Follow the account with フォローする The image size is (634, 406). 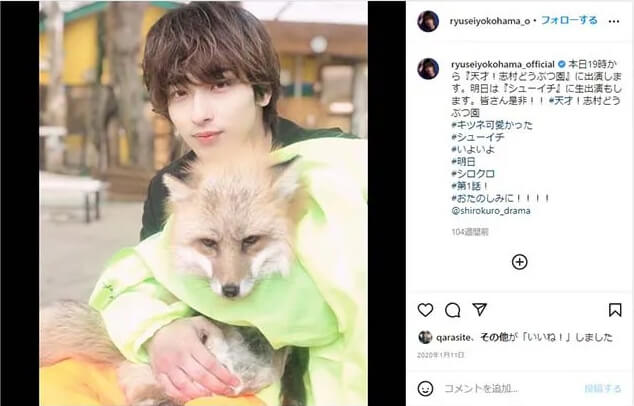pos(569,20)
